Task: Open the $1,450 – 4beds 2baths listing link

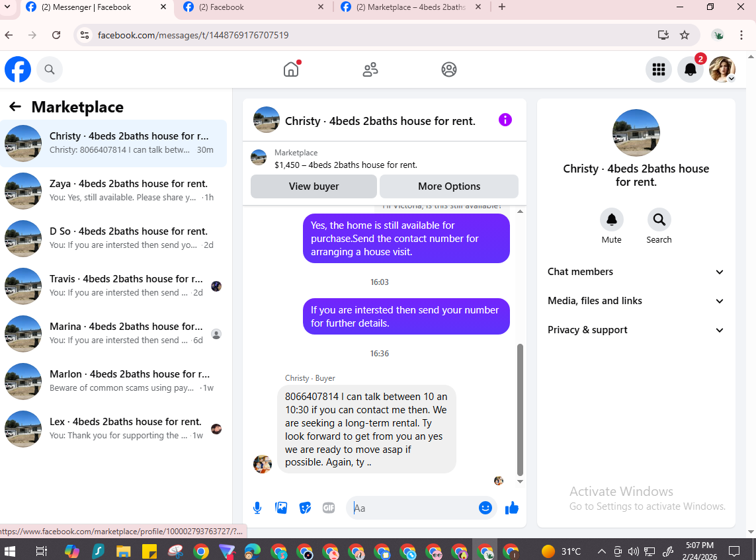Action: coord(346,165)
